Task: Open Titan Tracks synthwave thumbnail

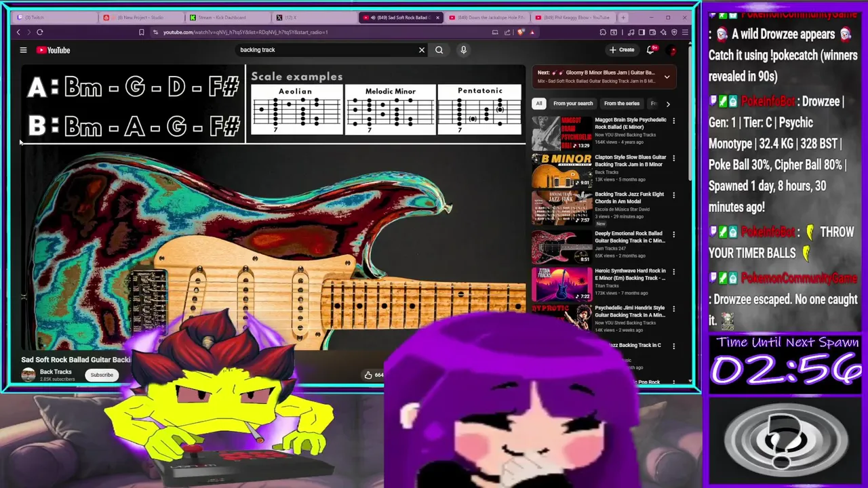Action: 562,285
